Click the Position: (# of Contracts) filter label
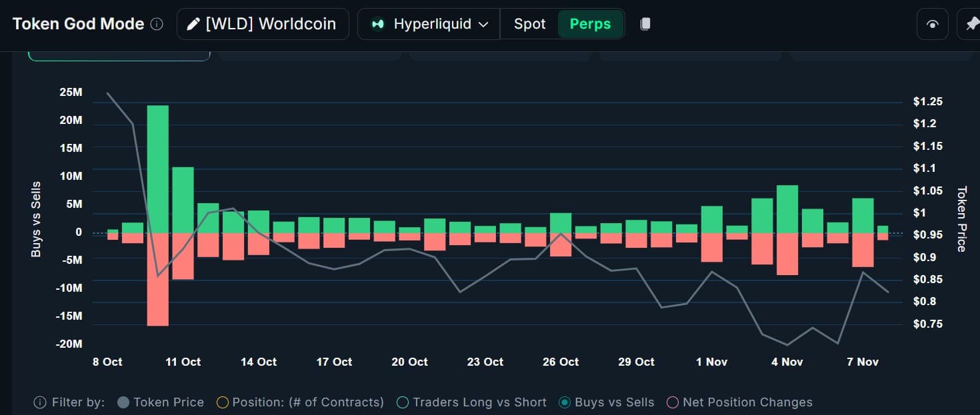Image resolution: width=980 pixels, height=415 pixels. [x=307, y=402]
